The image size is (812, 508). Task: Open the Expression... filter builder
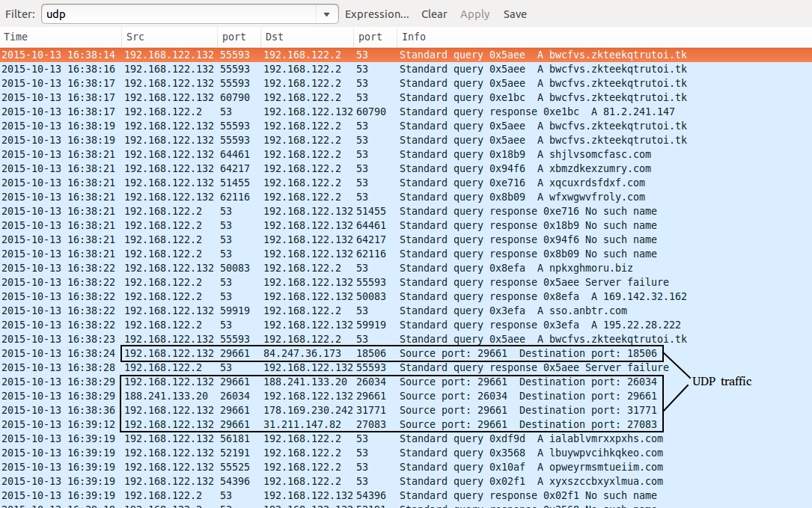376,14
